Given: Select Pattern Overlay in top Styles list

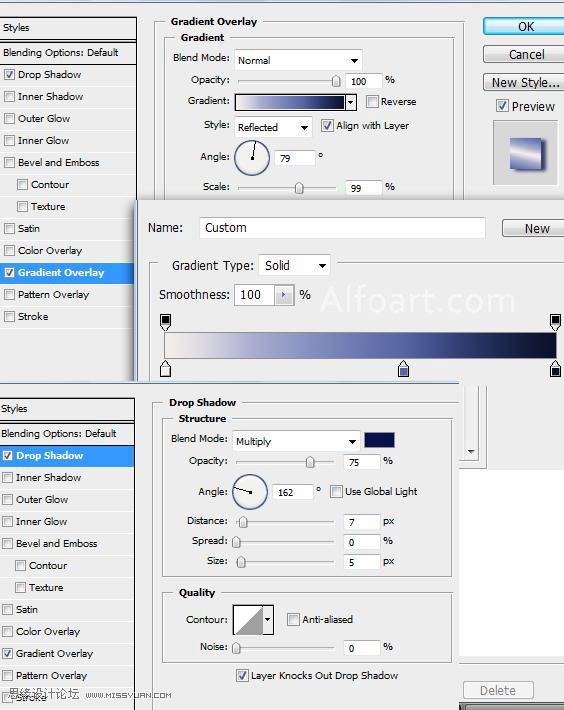Looking at the screenshot, I should [53, 294].
